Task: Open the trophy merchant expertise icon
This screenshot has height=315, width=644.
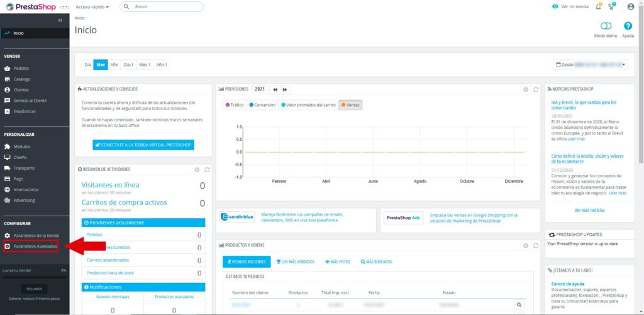Action: pyautogui.click(x=612, y=6)
